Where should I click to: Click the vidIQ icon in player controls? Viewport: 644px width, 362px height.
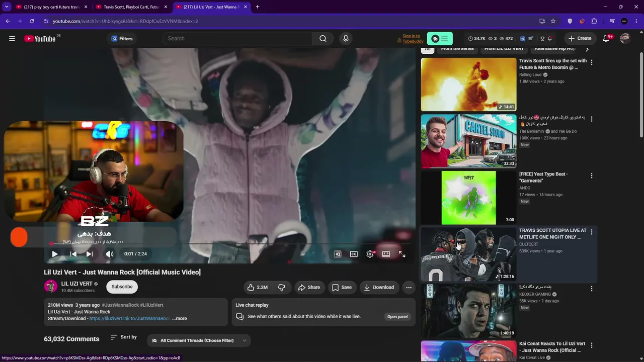coord(338,254)
